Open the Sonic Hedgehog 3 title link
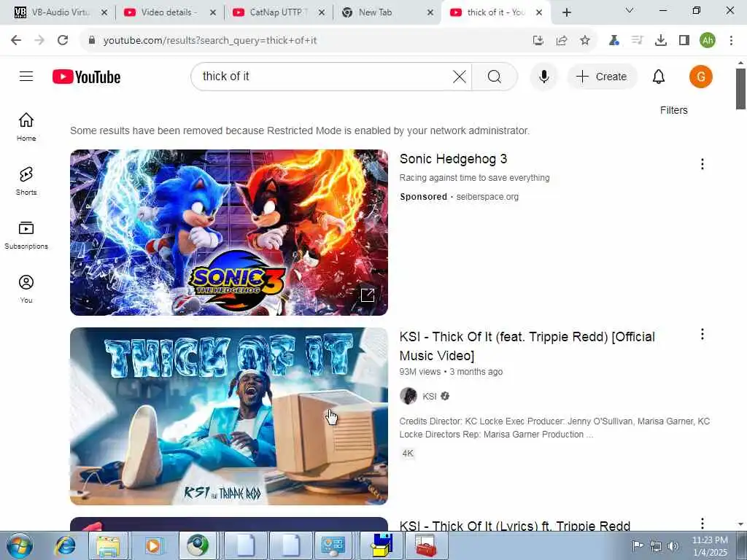The image size is (747, 560). click(453, 159)
